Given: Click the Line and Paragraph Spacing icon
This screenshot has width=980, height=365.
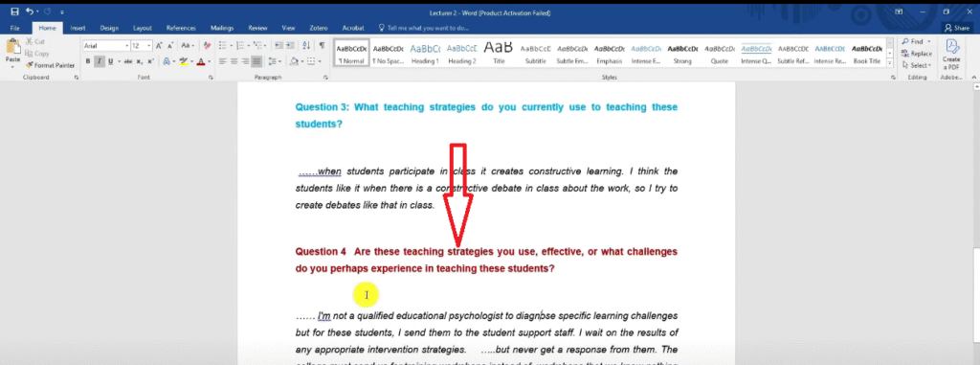Looking at the screenshot, I should pos(272,61).
